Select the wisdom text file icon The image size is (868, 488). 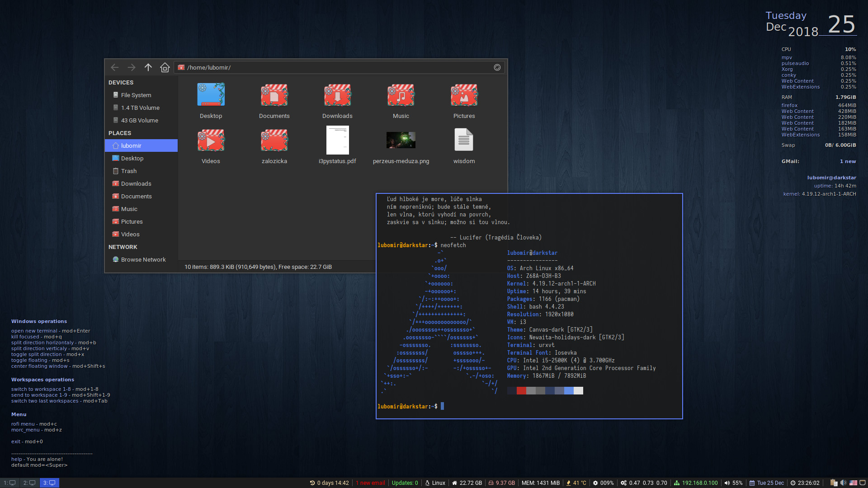click(464, 140)
